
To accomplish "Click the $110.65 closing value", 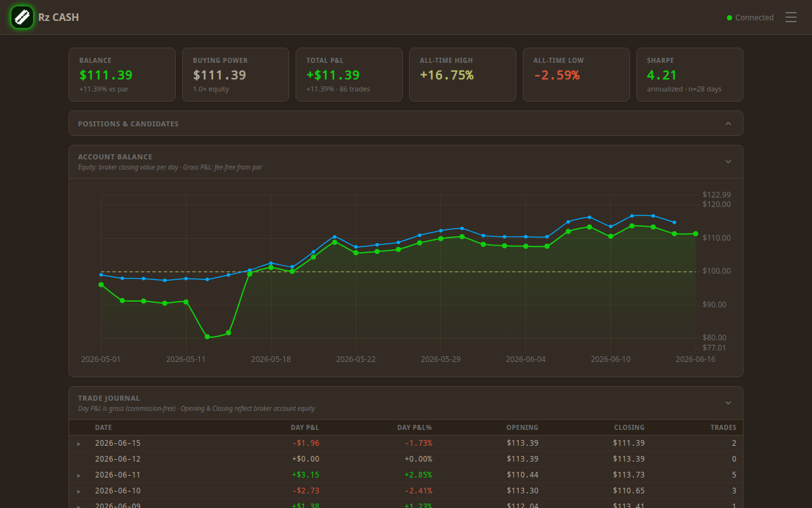I will click(629, 491).
